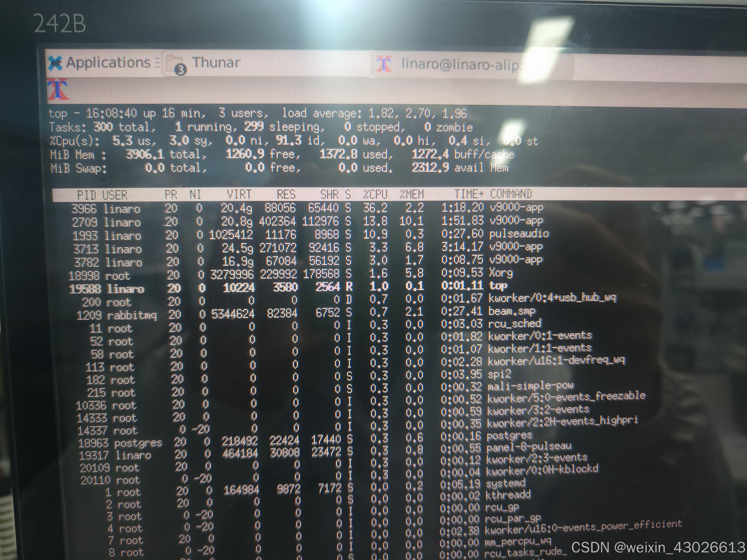Click the COMMAND column header

point(511,194)
